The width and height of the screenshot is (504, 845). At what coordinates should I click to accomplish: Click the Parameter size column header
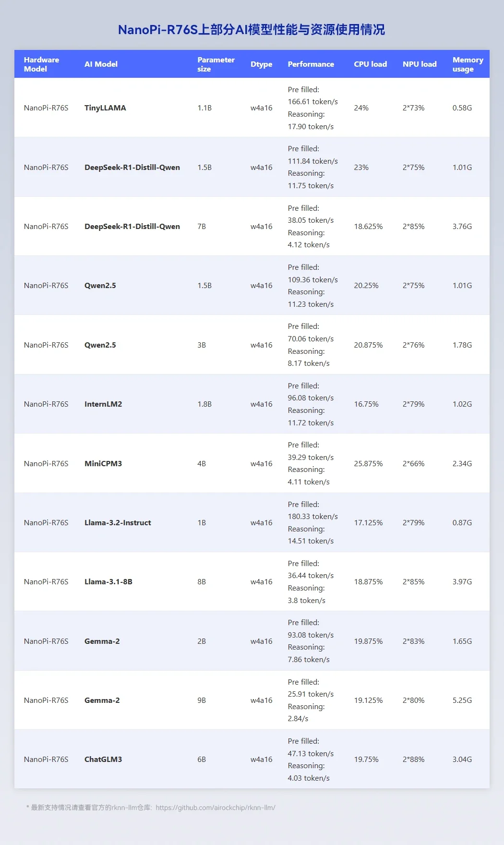click(216, 64)
